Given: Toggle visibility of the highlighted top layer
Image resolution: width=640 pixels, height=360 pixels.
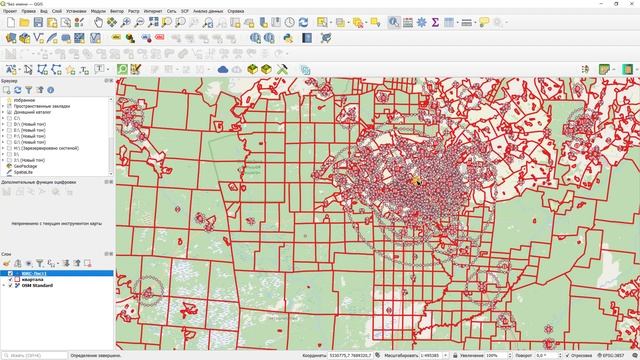Looking at the screenshot, I should (x=11, y=273).
